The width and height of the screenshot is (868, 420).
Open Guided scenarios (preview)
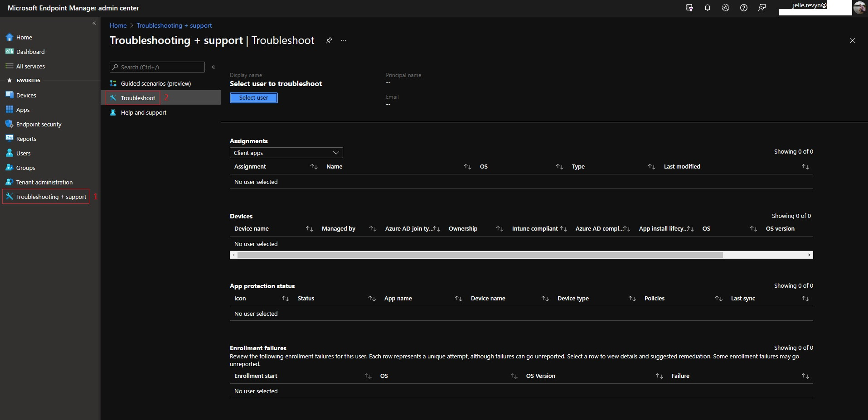click(x=155, y=83)
